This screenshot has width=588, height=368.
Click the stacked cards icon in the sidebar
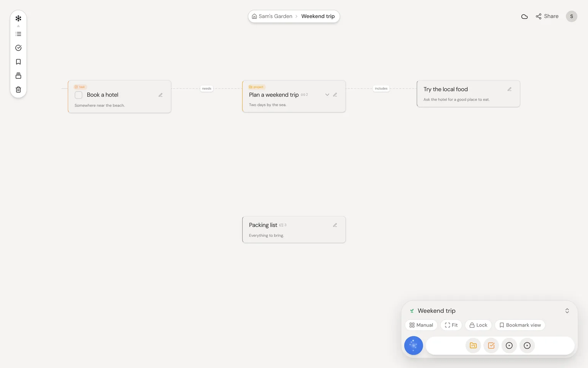(x=18, y=76)
